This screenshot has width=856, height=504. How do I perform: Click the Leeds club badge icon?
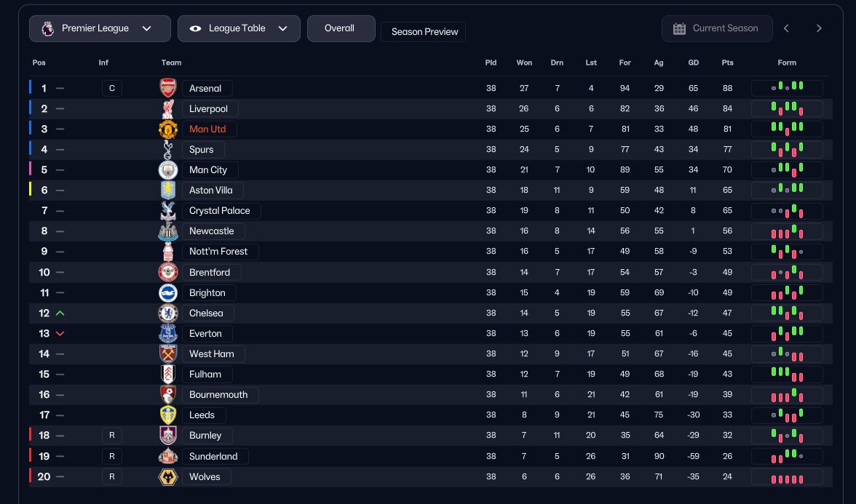(168, 415)
